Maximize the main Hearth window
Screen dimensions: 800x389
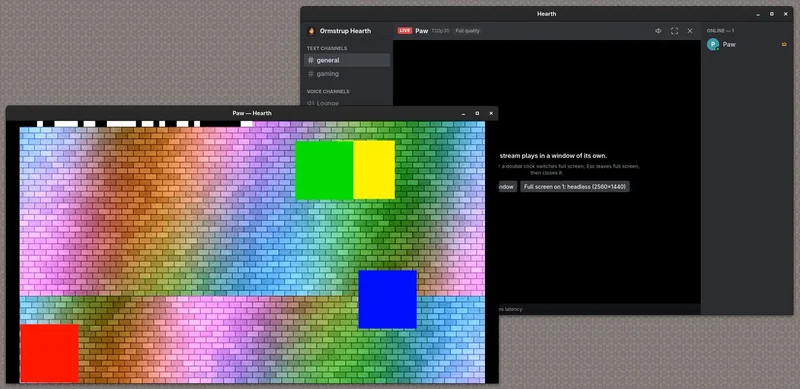click(x=771, y=14)
